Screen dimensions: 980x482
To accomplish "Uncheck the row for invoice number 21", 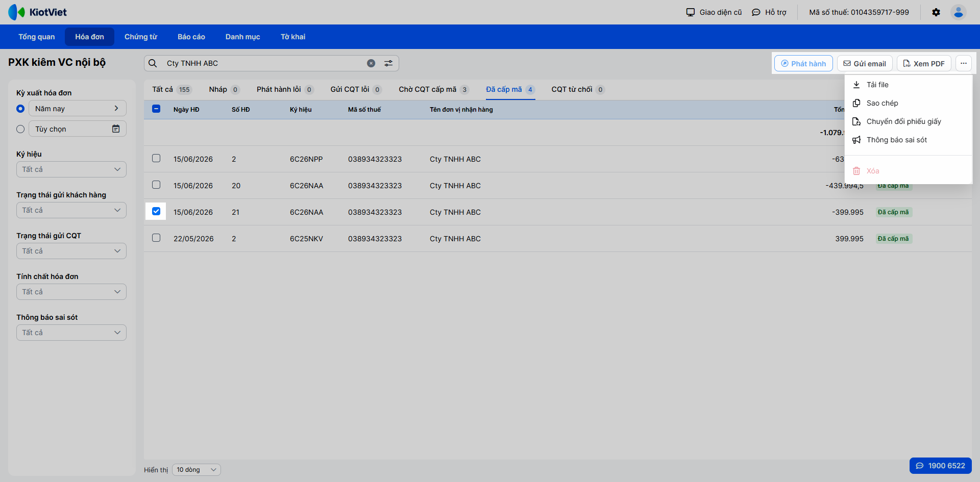I will (156, 211).
